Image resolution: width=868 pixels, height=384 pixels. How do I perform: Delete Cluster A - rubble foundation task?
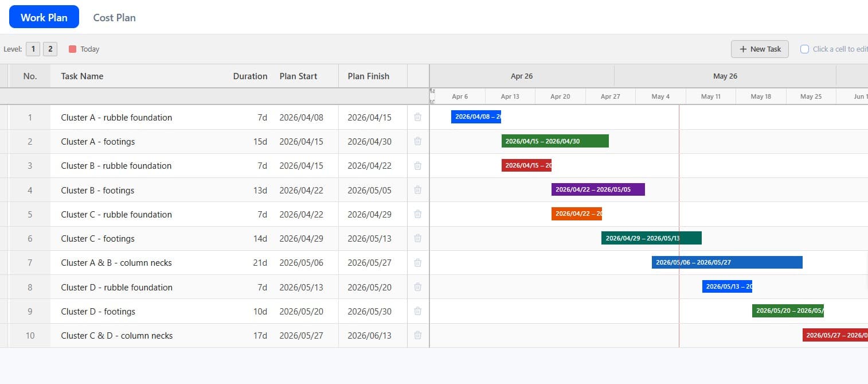[417, 117]
